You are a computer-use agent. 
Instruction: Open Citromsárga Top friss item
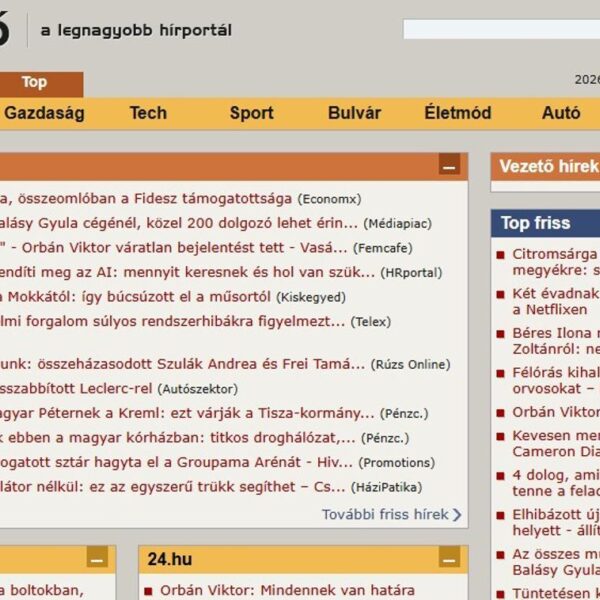[x=556, y=262]
